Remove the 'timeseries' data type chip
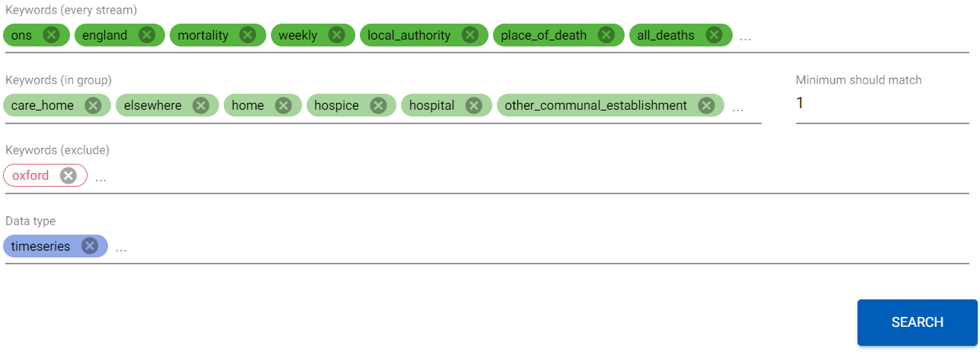 click(x=90, y=246)
